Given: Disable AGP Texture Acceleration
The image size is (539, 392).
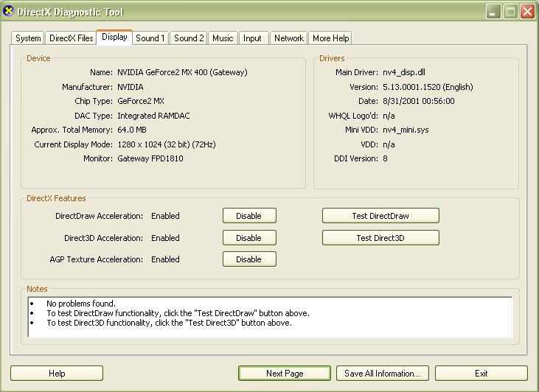Looking at the screenshot, I should [249, 259].
